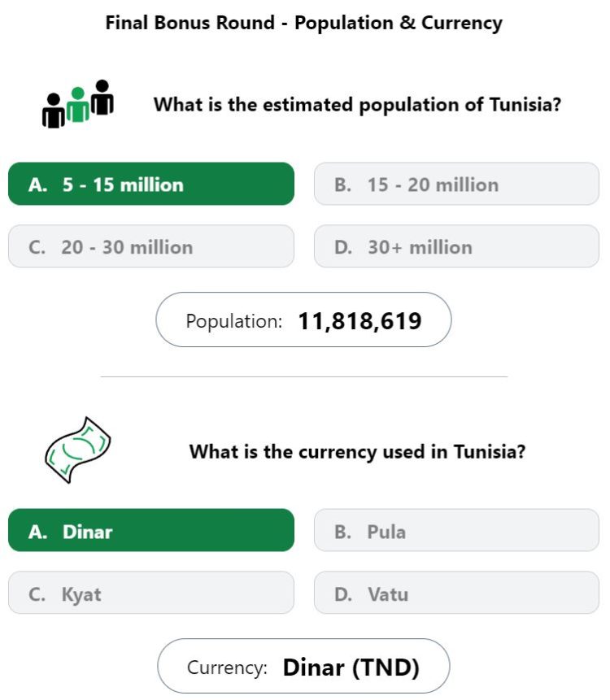Click the Dinar (TND) bold text
610x700 pixels.
(x=351, y=667)
